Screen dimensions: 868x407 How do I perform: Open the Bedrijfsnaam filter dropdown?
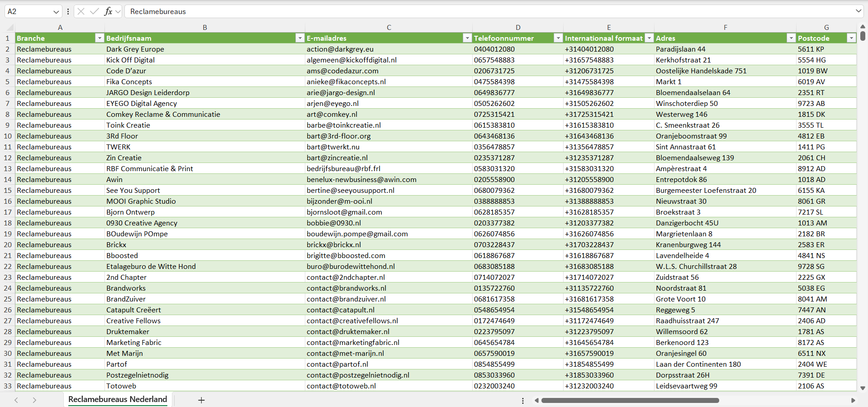[299, 38]
